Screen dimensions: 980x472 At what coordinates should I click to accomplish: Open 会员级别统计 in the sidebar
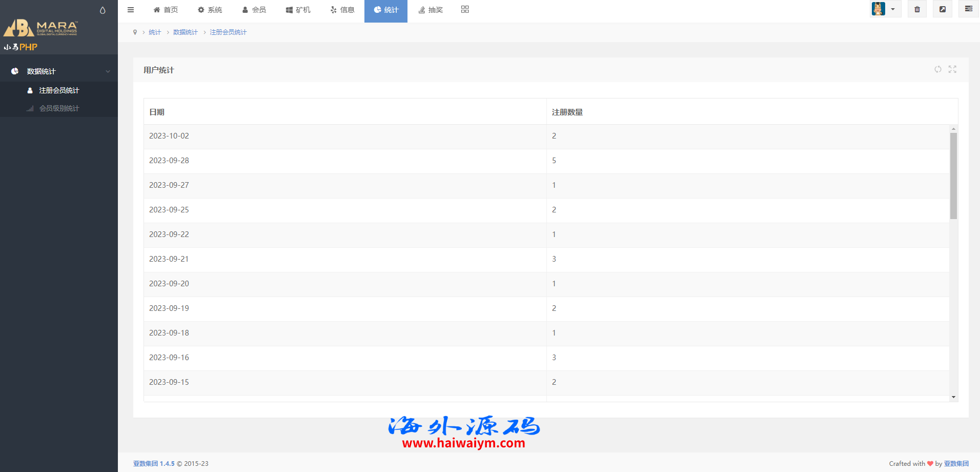click(x=59, y=108)
